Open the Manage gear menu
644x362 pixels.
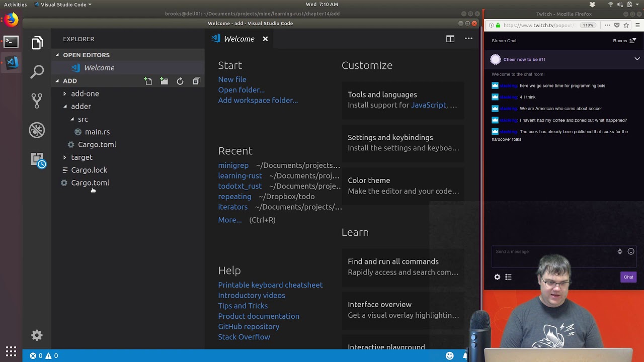click(x=37, y=335)
